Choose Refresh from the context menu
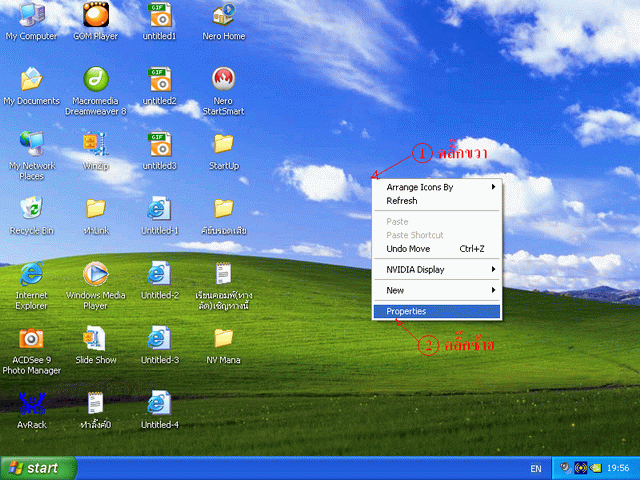640x480 pixels. (x=437, y=201)
